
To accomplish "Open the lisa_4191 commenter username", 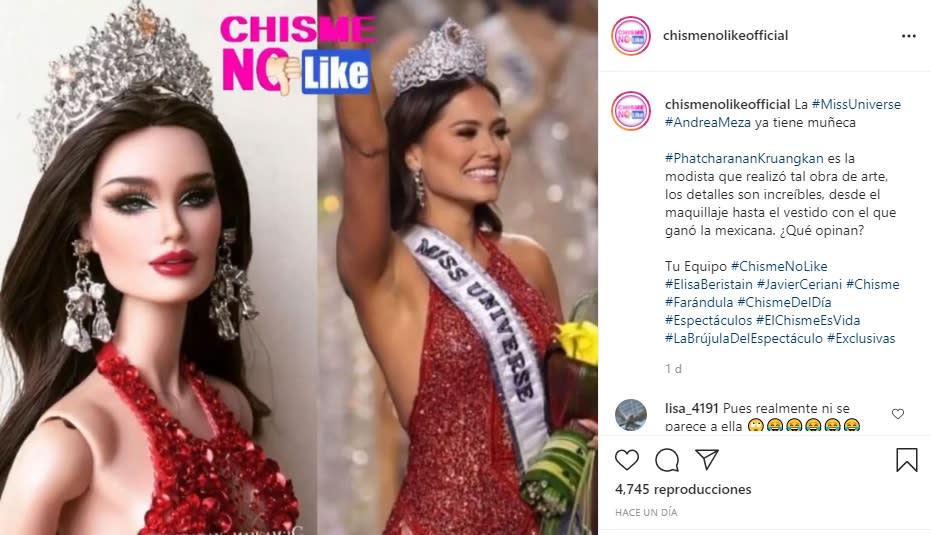I will point(691,408).
